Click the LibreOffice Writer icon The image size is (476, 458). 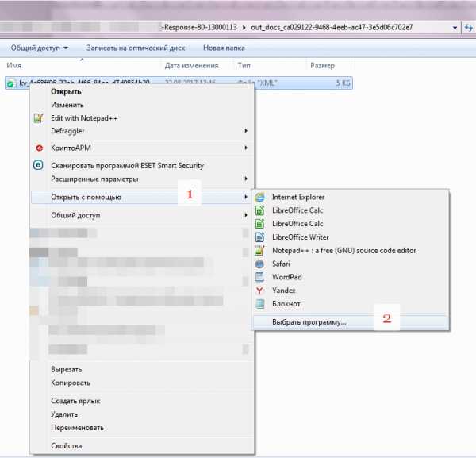(x=259, y=237)
